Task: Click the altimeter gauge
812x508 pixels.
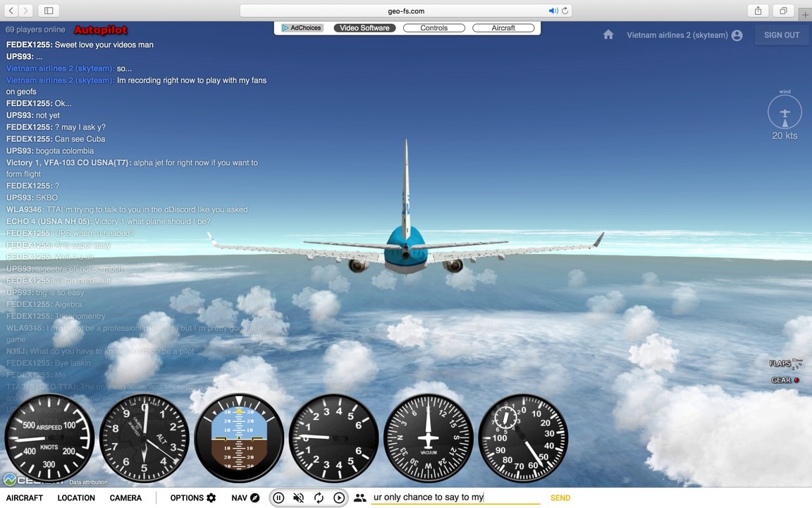Action: tap(144, 438)
